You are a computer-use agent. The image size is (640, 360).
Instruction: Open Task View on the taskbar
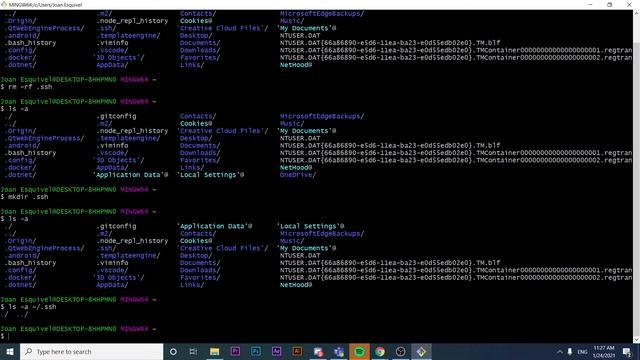coord(193,351)
